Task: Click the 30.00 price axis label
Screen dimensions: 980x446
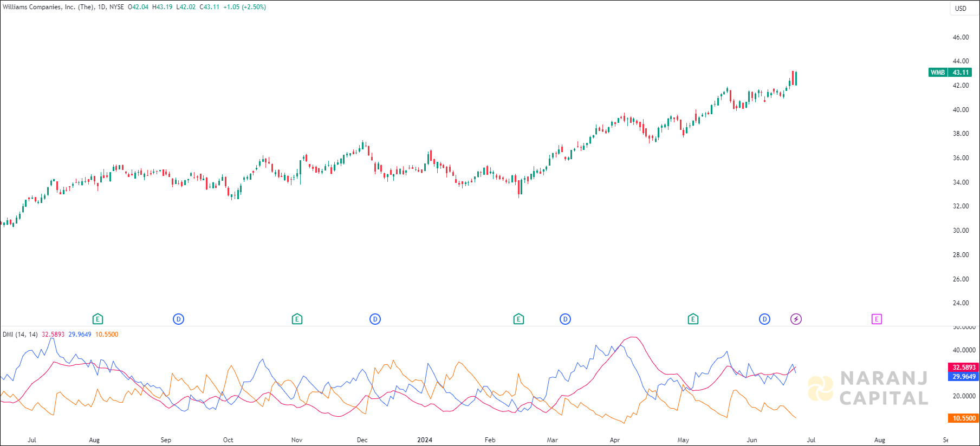Action: click(x=960, y=231)
